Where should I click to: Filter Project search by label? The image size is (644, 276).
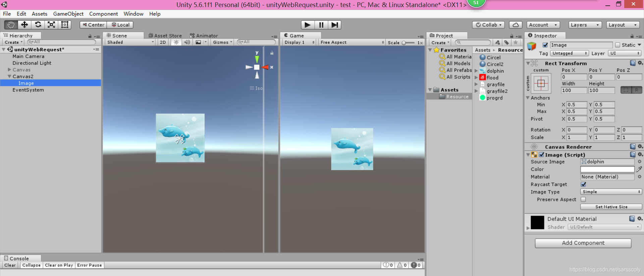coord(506,42)
